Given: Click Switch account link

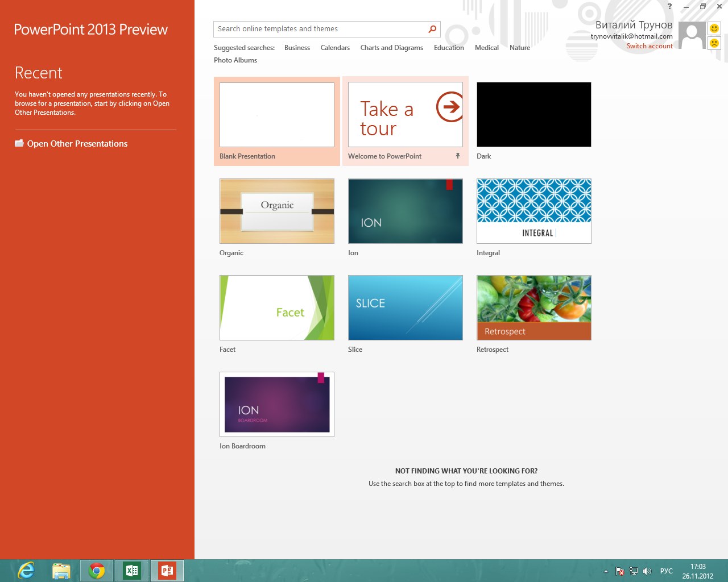Looking at the screenshot, I should pos(650,46).
